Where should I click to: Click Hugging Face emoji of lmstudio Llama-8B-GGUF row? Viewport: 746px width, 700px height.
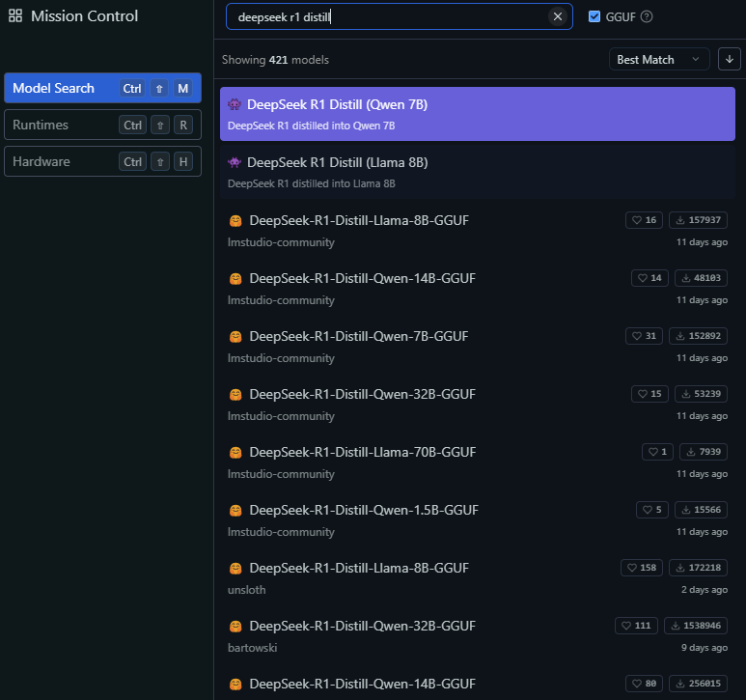pos(235,221)
